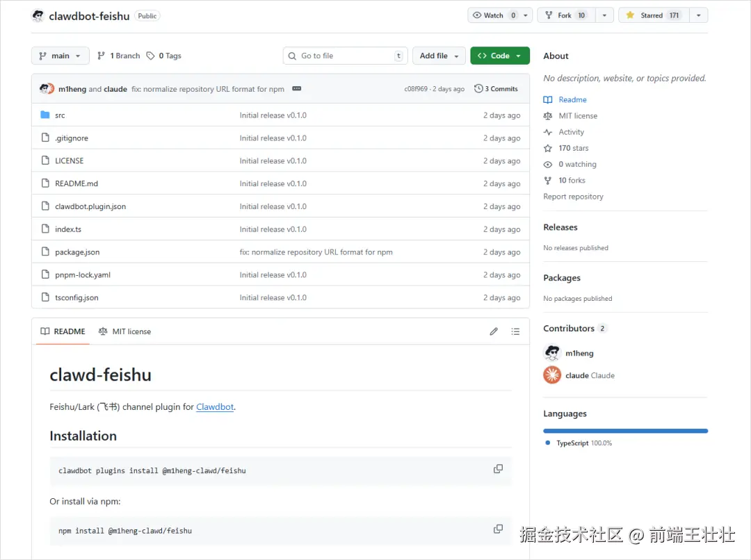
Task: Open the 1 Branch link
Action: pyautogui.click(x=119, y=56)
